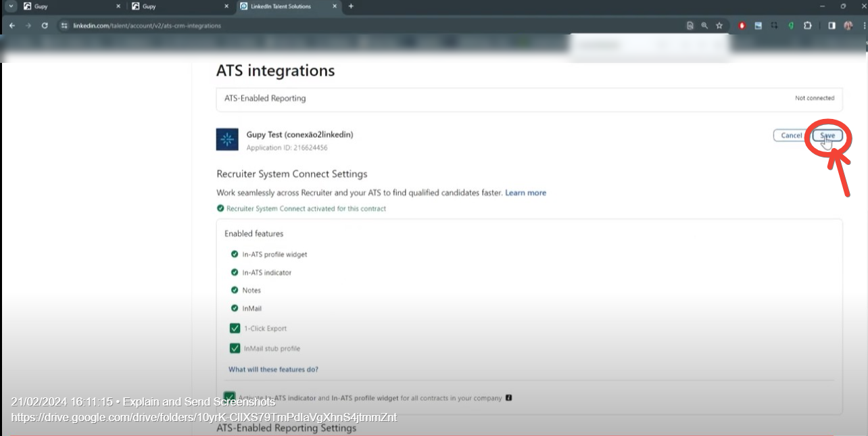Viewport: 868px width, 436px height.
Task: Reload the page with the refresh icon
Action: coord(45,26)
